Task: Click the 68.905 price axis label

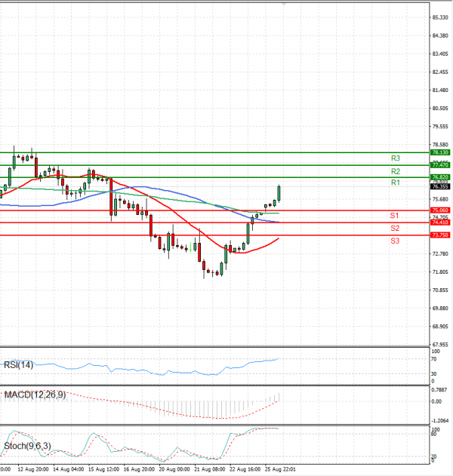Action: click(440, 327)
